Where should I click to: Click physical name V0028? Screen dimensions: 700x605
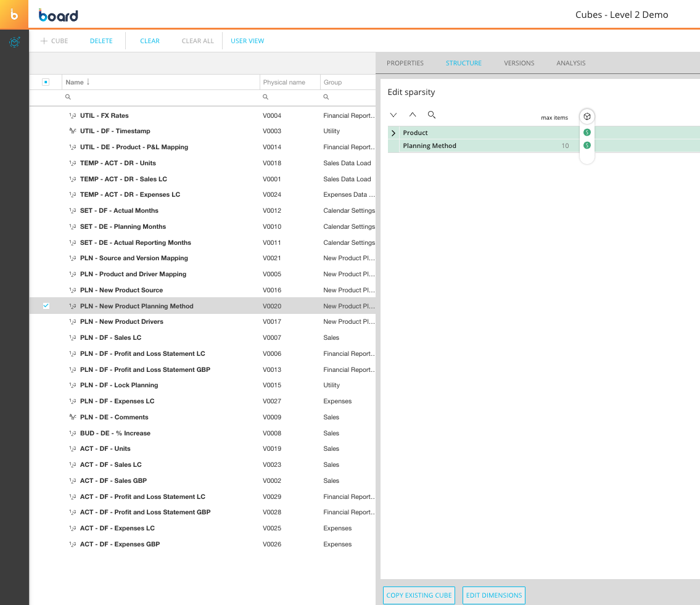point(272,512)
